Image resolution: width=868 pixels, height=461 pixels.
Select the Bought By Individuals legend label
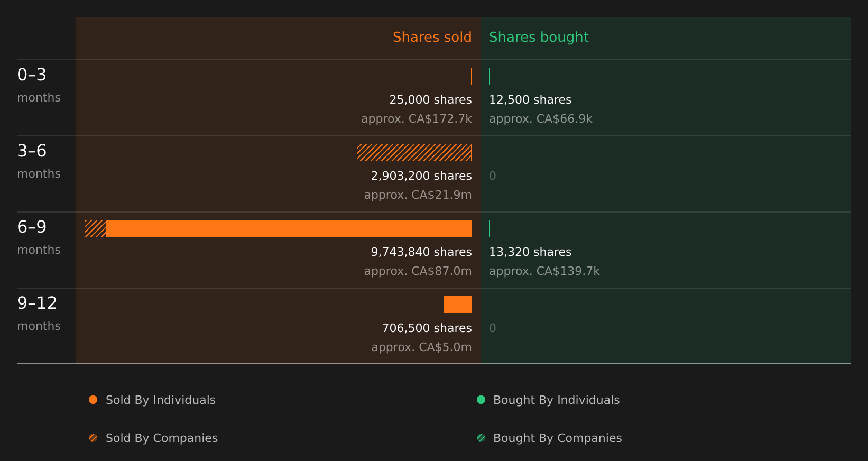(557, 400)
